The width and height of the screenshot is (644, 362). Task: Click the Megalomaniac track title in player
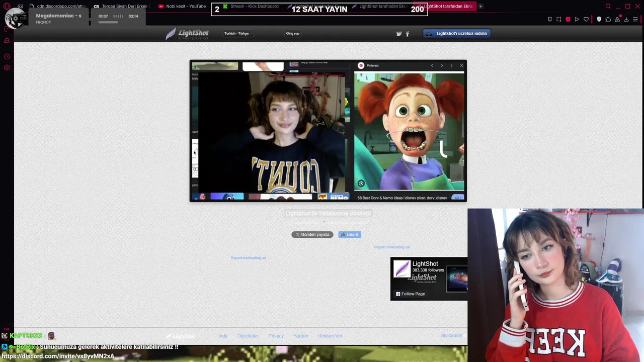(x=58, y=16)
